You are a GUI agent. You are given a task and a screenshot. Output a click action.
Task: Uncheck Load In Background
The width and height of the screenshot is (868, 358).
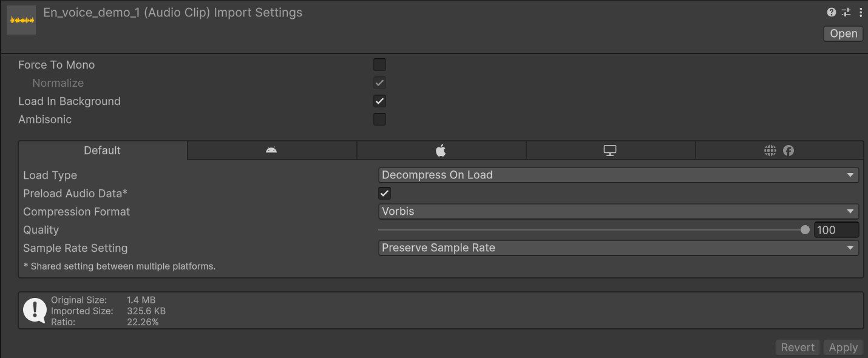(x=379, y=101)
